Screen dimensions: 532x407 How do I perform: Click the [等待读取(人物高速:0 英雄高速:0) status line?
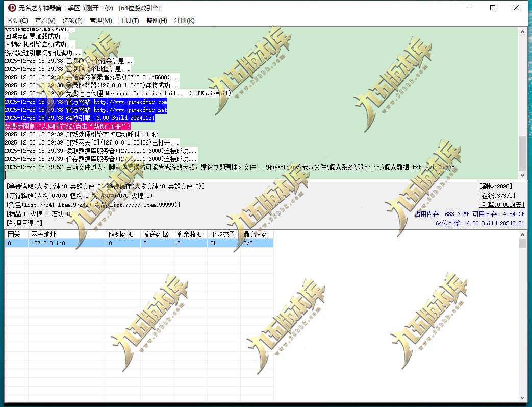[x=106, y=186]
